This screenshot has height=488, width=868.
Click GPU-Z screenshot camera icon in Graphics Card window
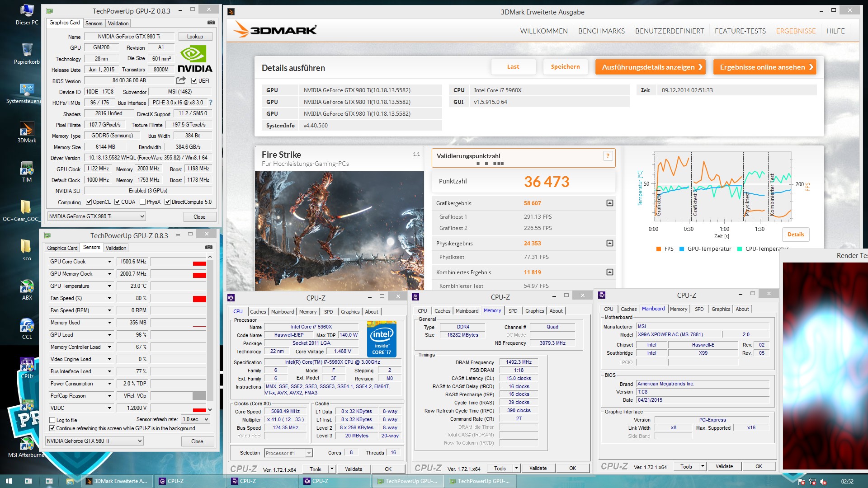(211, 23)
